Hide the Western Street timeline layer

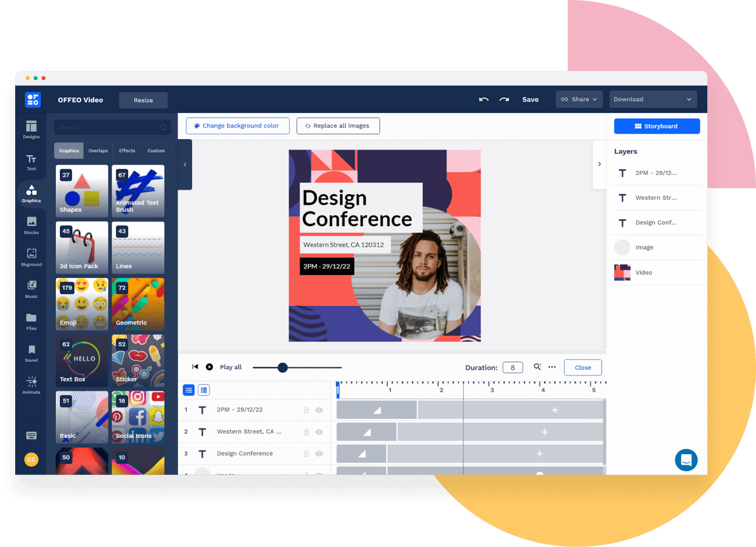[319, 432]
